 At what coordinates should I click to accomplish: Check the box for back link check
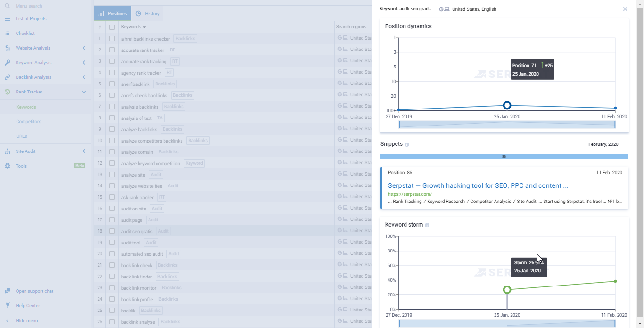112,265
